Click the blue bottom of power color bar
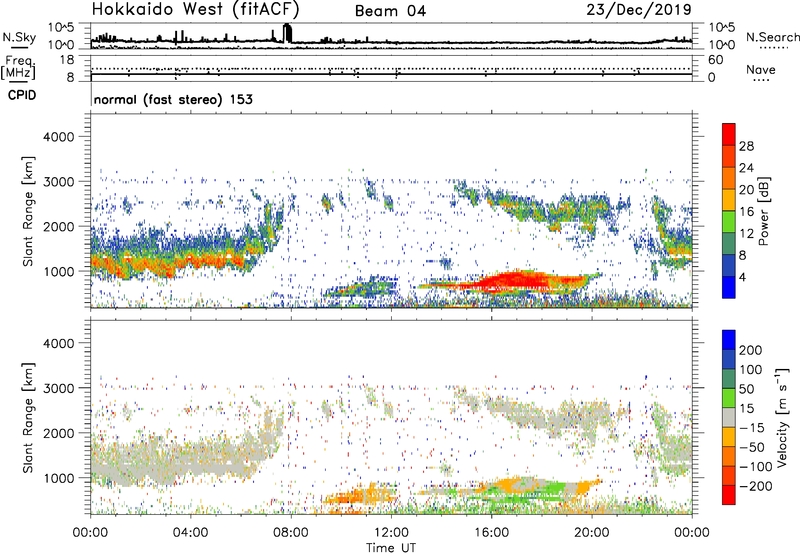Viewport: 800px width, 554px height. click(729, 287)
